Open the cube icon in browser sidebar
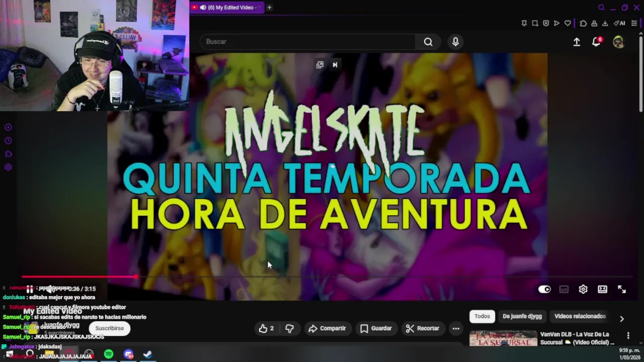The width and height of the screenshot is (644, 362). pyautogui.click(x=8, y=154)
